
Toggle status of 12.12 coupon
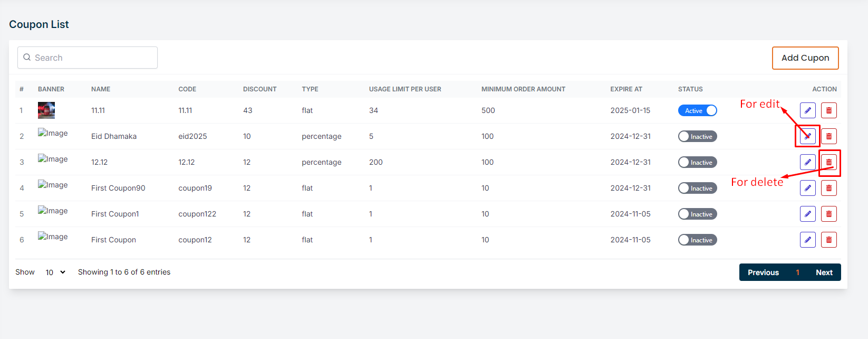click(x=697, y=162)
